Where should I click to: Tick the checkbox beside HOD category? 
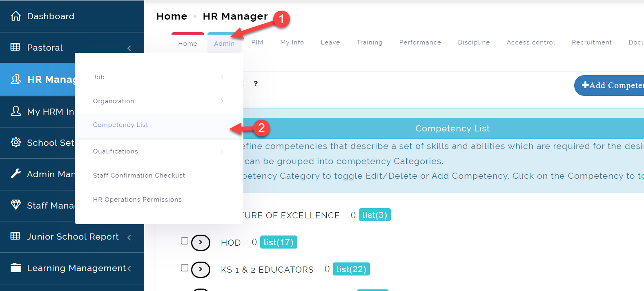tap(185, 241)
